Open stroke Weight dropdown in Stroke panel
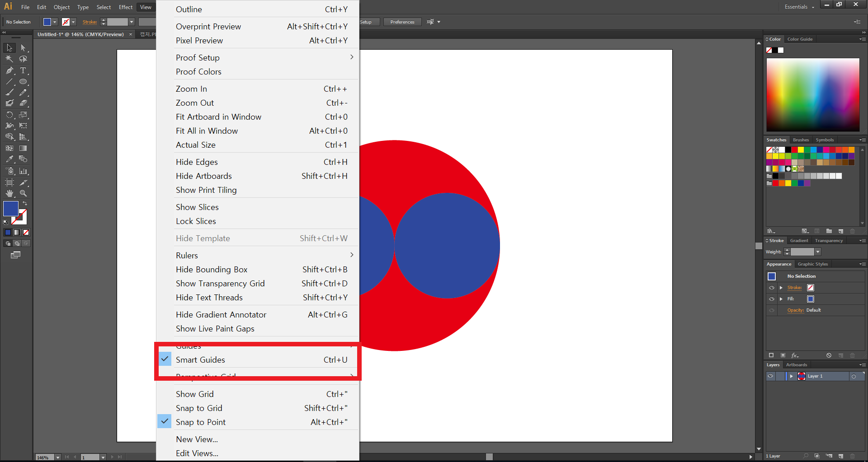This screenshot has width=868, height=462. [x=818, y=252]
